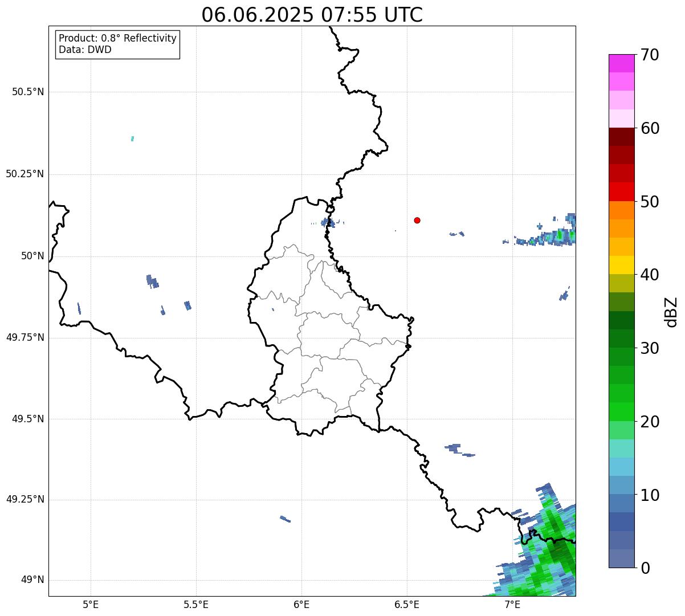Click the 'dBZ' colorbar axis label

(x=672, y=312)
